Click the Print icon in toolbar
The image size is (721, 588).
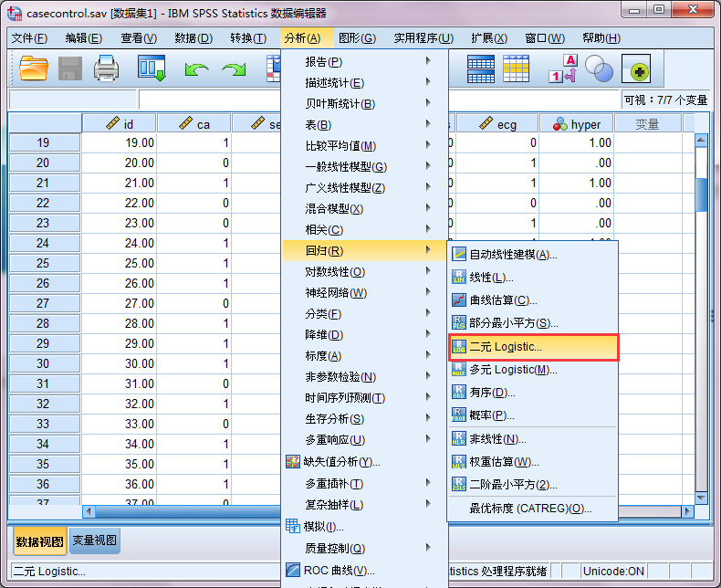106,69
